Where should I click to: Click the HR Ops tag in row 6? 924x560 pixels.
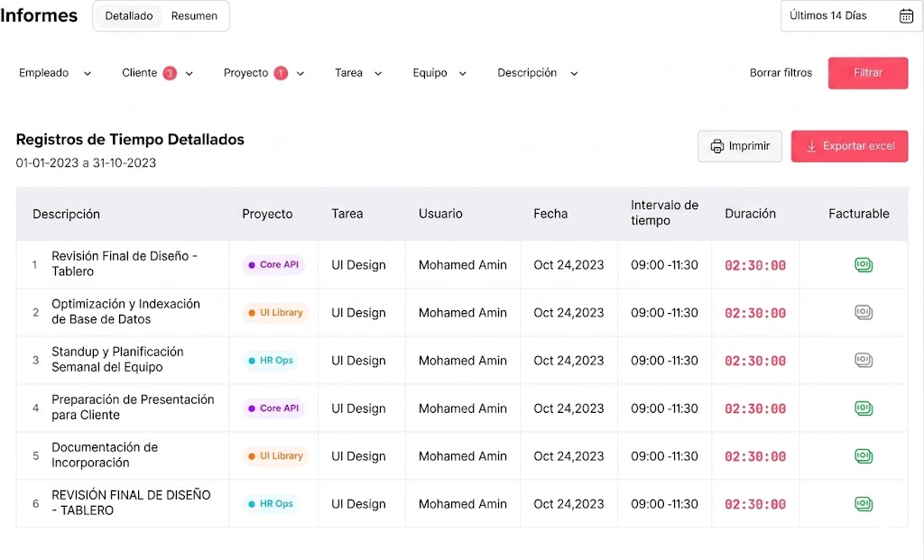click(271, 503)
